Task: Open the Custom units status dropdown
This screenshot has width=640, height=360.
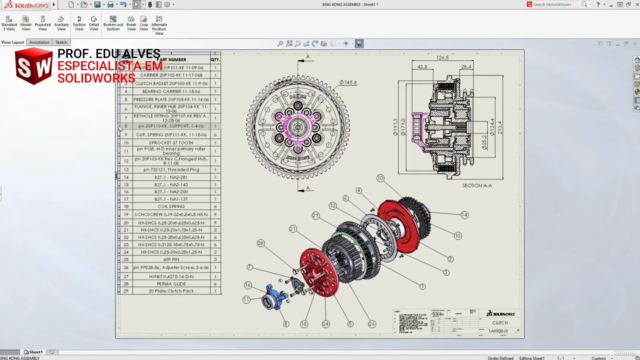Action: 602,358
